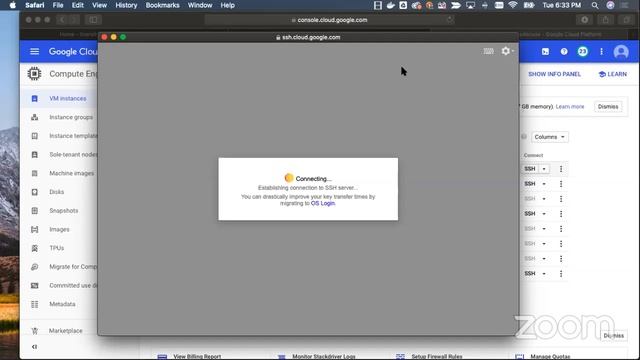
Task: Dismiss the memory recommendation banner
Action: 608,107
